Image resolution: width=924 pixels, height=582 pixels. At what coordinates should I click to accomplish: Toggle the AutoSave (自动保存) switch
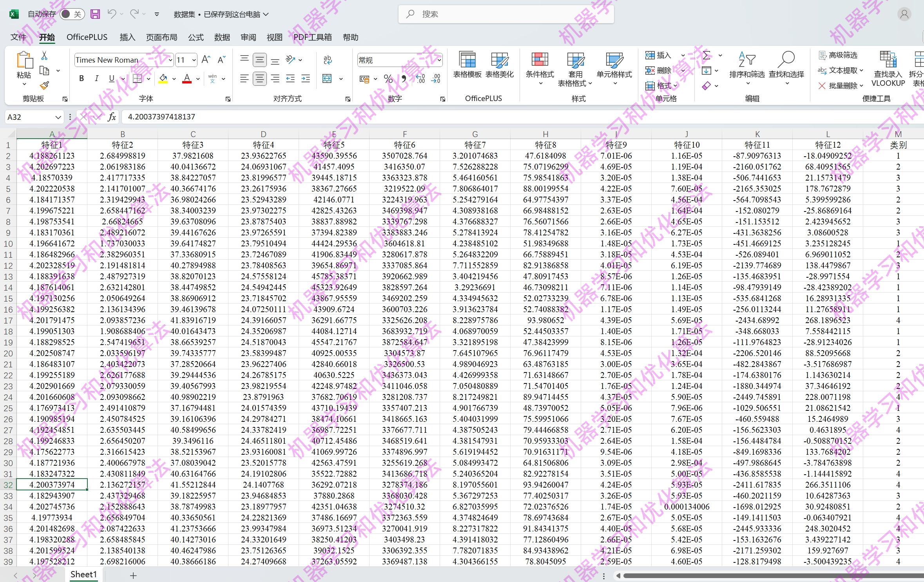[x=72, y=14]
